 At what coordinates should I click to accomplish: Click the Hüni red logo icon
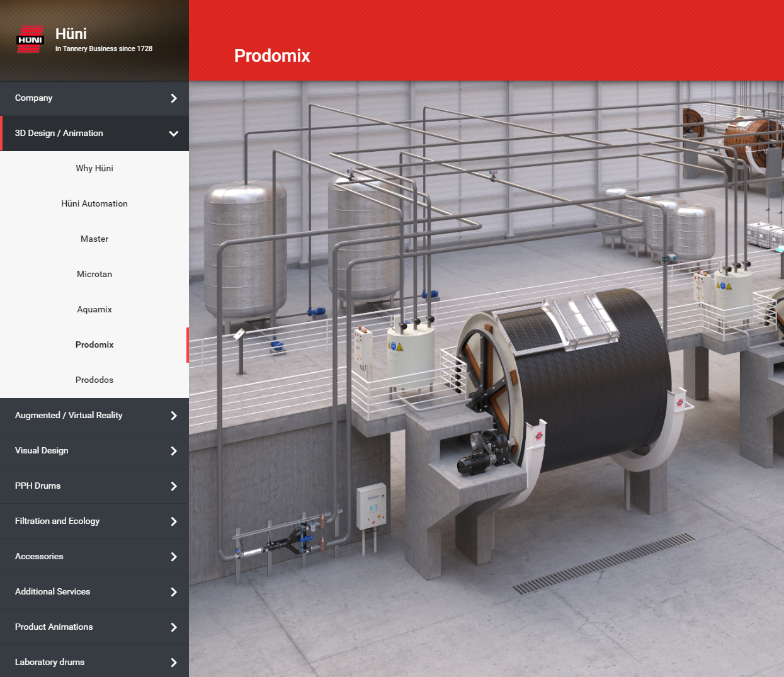[x=30, y=39]
